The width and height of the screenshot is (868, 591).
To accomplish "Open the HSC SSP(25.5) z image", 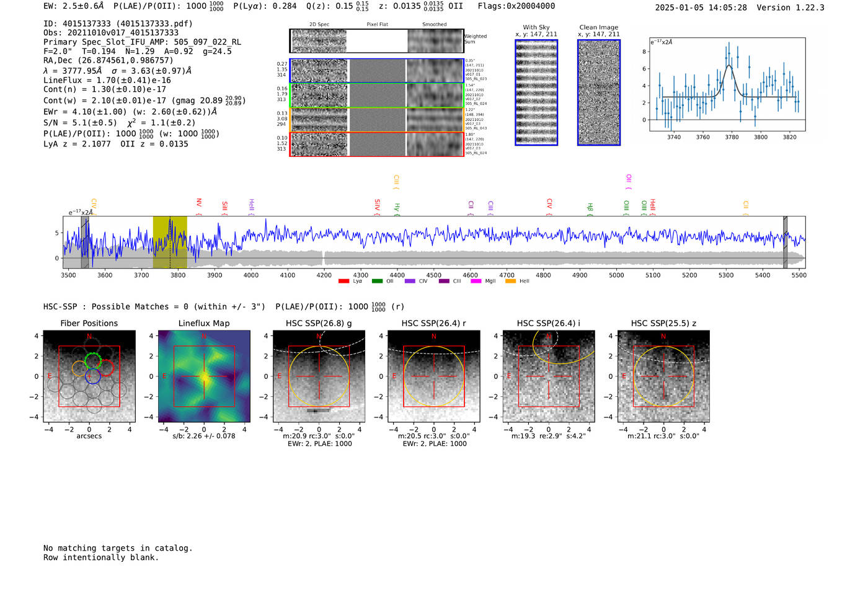I will pyautogui.click(x=663, y=376).
